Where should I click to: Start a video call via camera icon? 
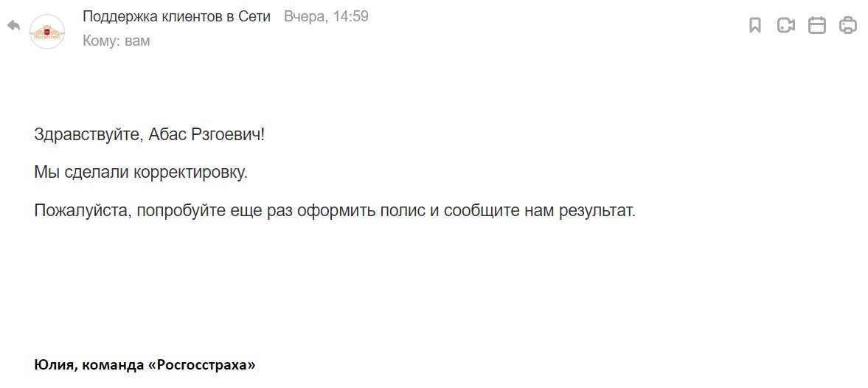tap(786, 26)
